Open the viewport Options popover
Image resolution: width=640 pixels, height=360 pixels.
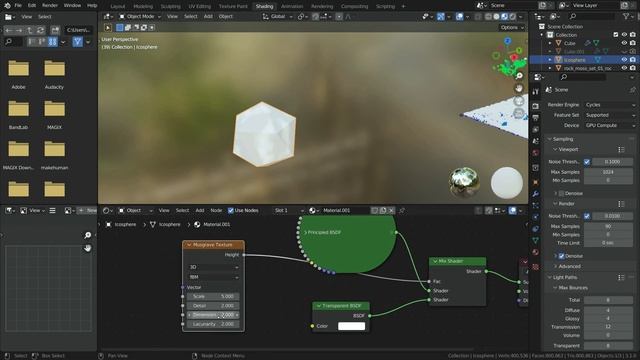coord(511,27)
